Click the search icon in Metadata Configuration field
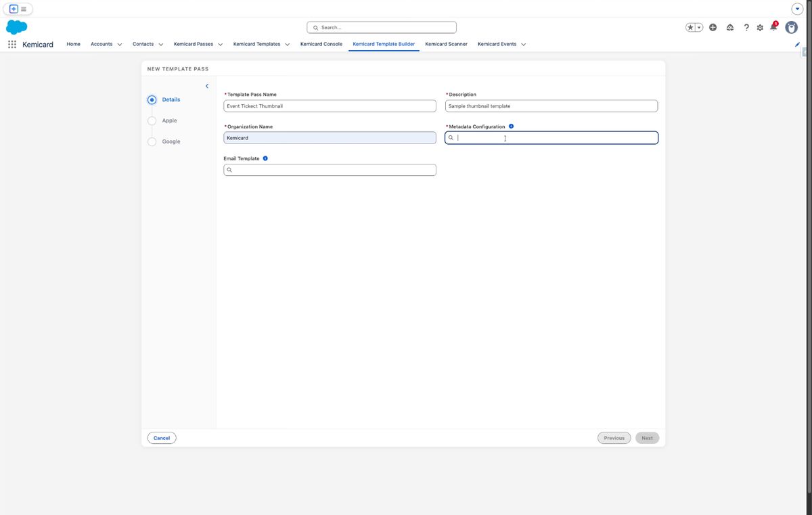The image size is (812, 515). tap(451, 137)
